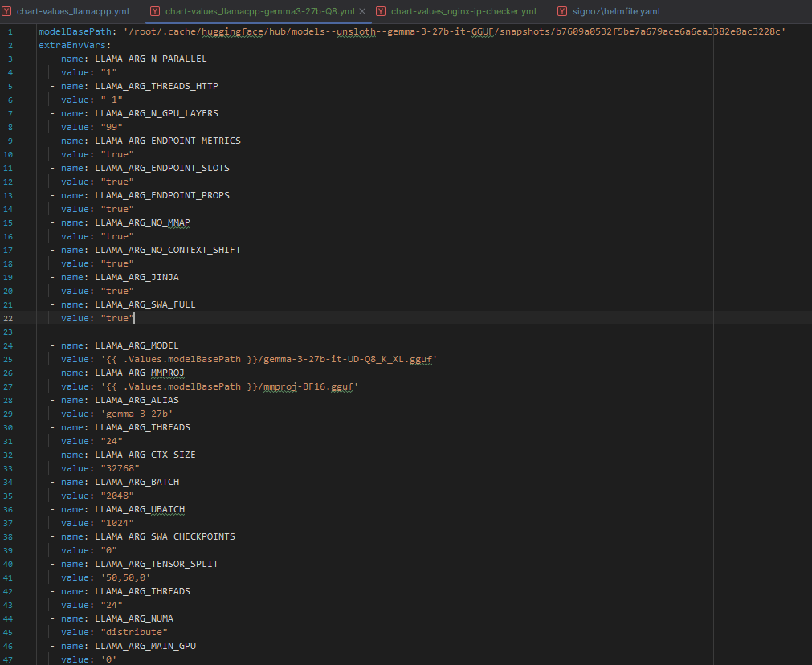The height and width of the screenshot is (665, 812).
Task: Open chart-values_nginx-ip-checker.yml tab
Action: point(463,11)
